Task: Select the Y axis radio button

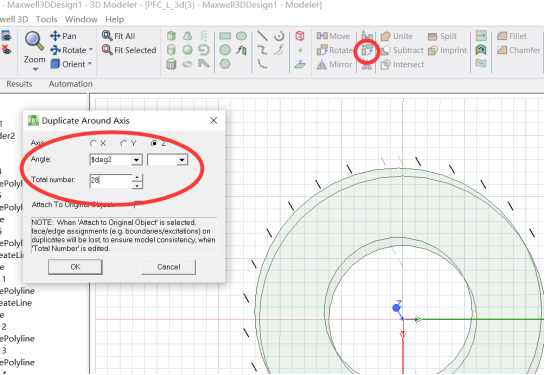Action: tap(123, 143)
